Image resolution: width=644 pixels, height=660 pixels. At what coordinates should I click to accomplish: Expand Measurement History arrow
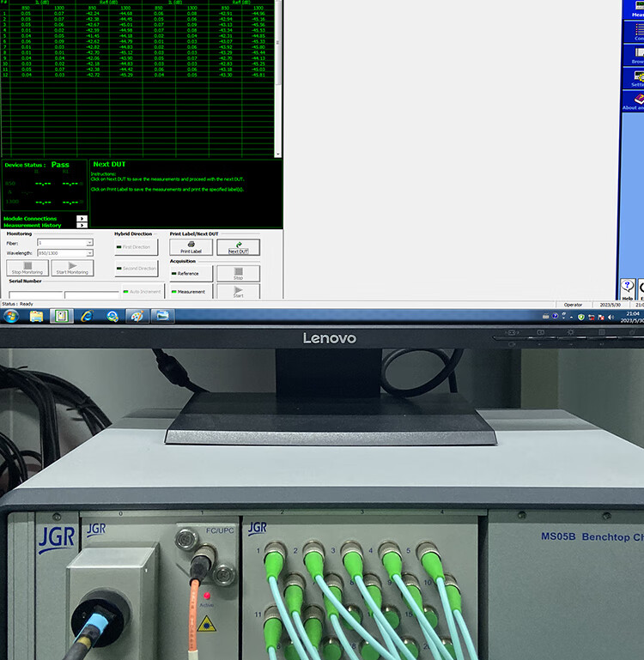pyautogui.click(x=82, y=225)
